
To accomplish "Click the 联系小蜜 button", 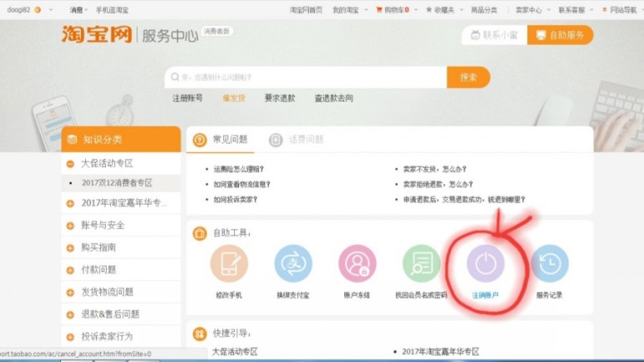I will click(x=495, y=35).
